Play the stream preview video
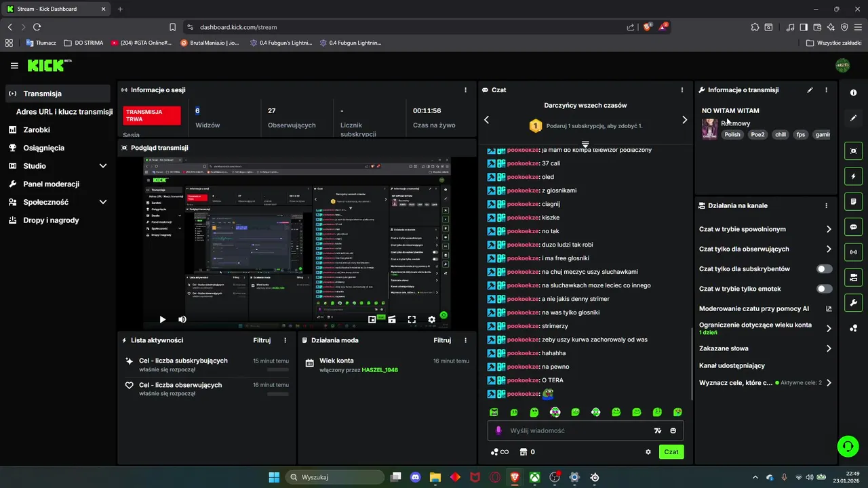The height and width of the screenshot is (488, 868). point(162,319)
